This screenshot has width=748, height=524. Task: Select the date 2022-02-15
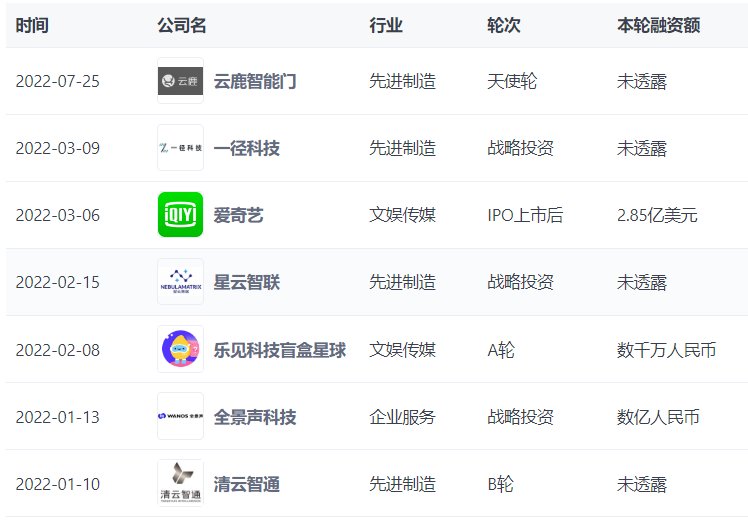pos(58,282)
